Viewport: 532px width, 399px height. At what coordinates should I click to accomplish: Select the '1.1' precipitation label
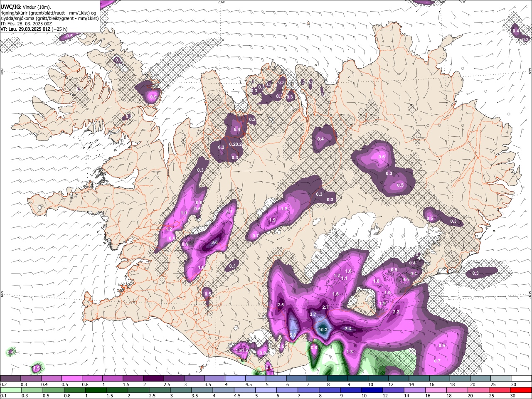tap(344, 278)
